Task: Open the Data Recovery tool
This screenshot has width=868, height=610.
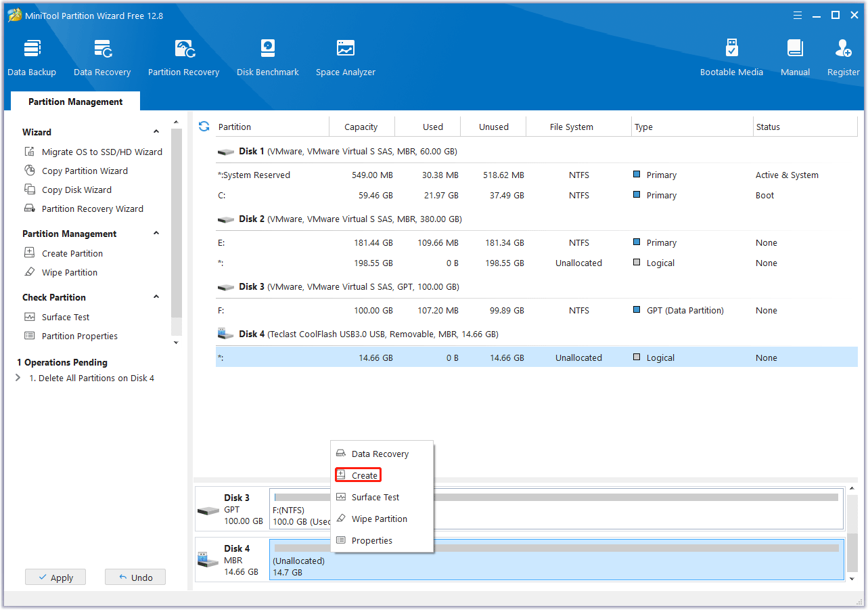Action: (x=102, y=58)
